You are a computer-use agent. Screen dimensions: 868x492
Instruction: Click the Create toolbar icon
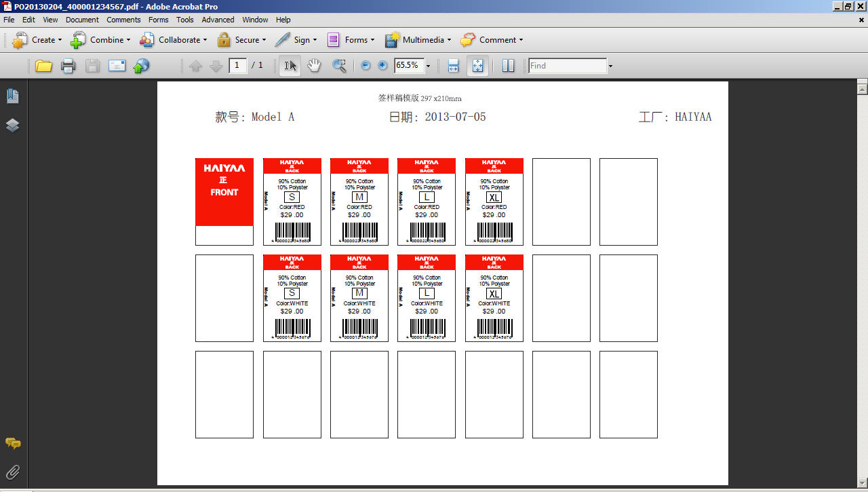pyautogui.click(x=20, y=40)
